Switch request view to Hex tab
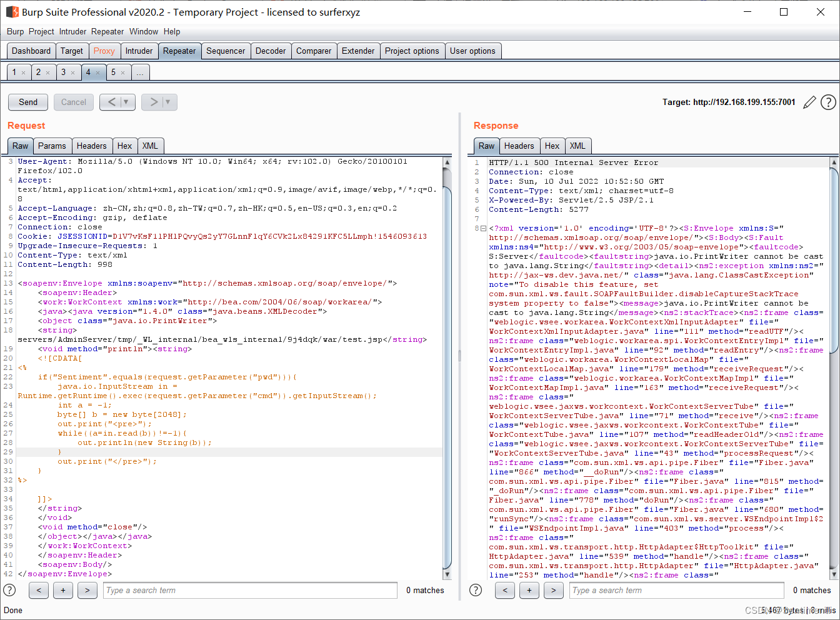This screenshot has width=840, height=620. (x=125, y=146)
